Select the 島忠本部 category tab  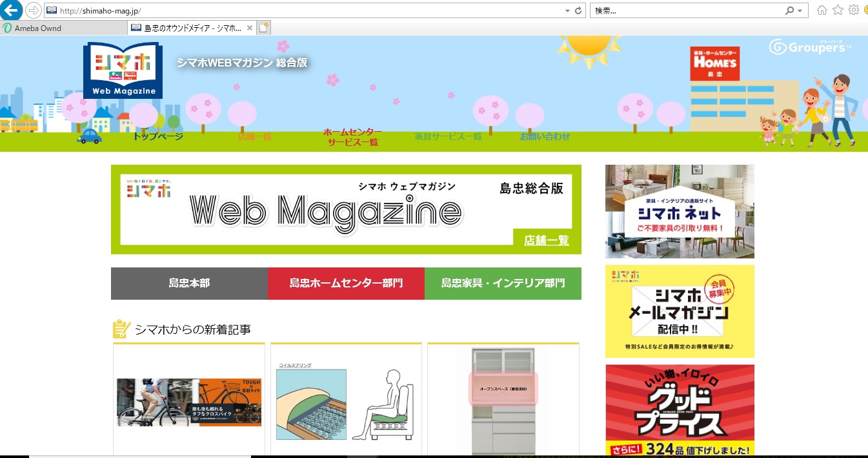coord(189,284)
